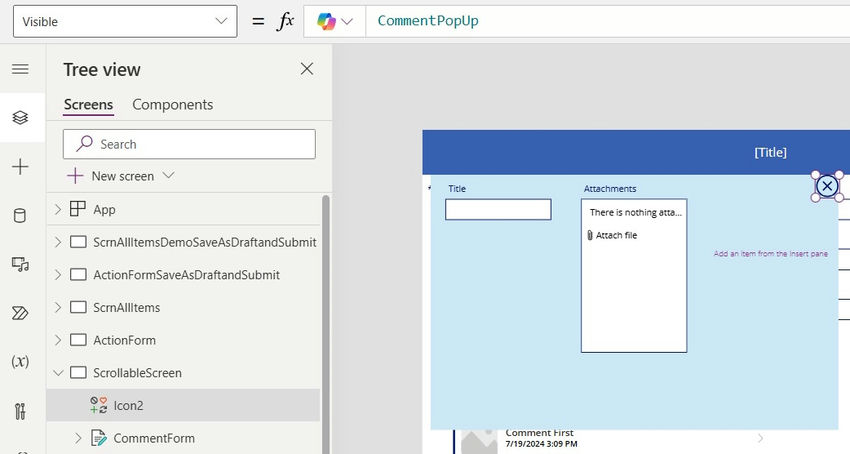
Task: Select the ScrollableScreen item
Action: pos(137,373)
